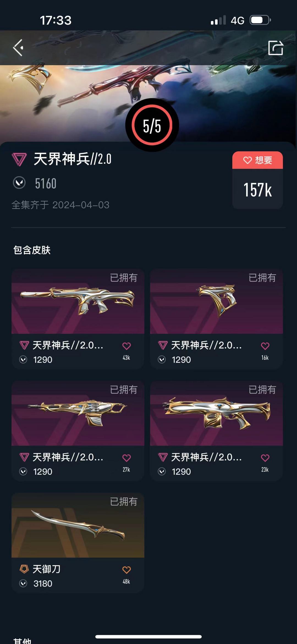Toggle the 想要 wishlist heart button

pos(257,160)
